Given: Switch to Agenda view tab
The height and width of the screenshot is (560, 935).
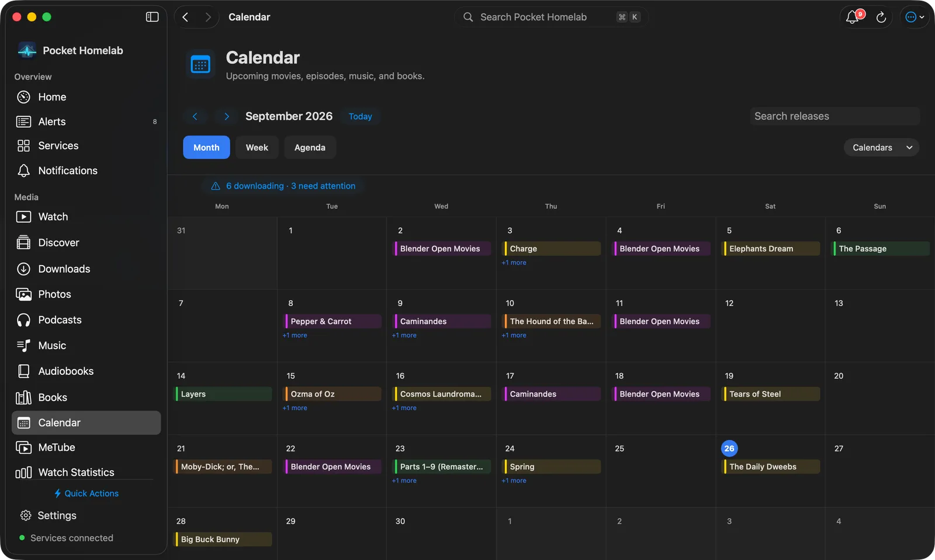Looking at the screenshot, I should (x=310, y=147).
